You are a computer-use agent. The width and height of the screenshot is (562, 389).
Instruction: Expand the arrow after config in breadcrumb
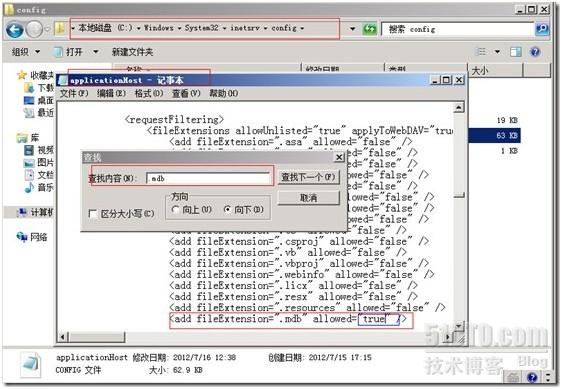point(302,28)
